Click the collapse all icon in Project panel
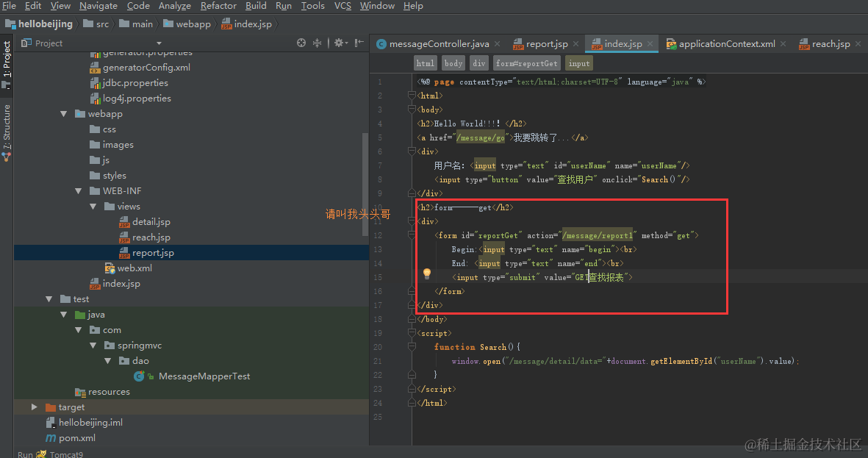This screenshot has height=458, width=868. tap(318, 43)
